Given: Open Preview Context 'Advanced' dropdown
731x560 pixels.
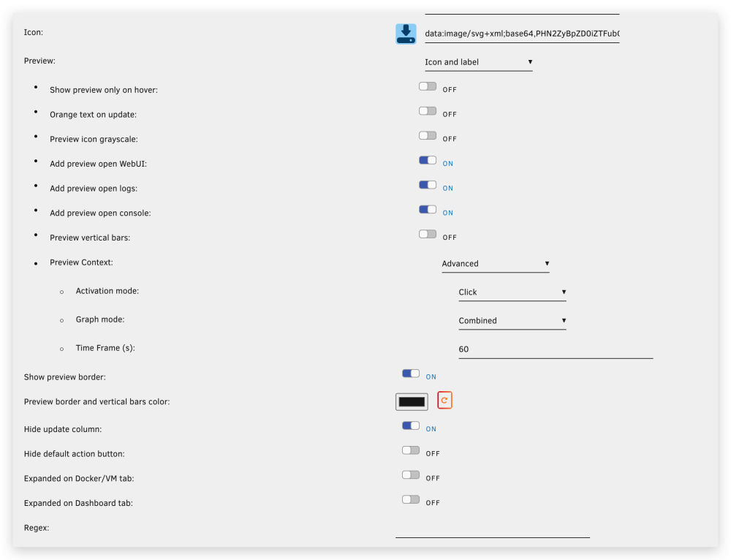Looking at the screenshot, I should tap(496, 264).
